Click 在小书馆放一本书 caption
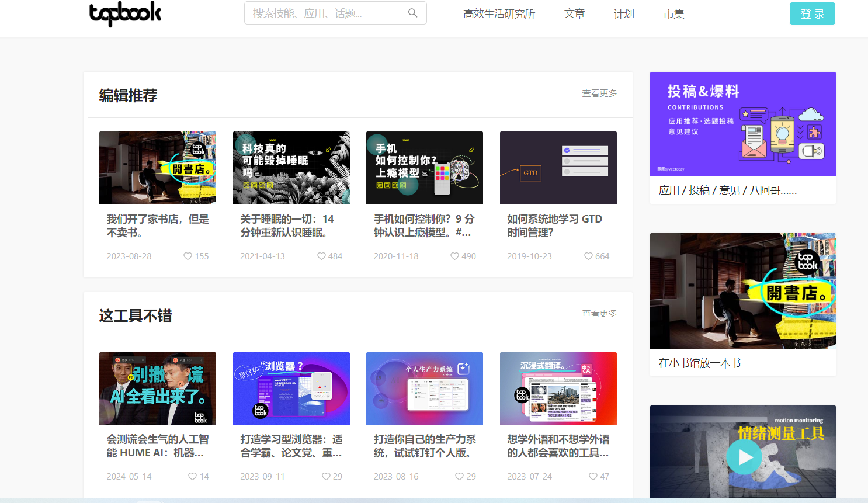 tap(700, 363)
